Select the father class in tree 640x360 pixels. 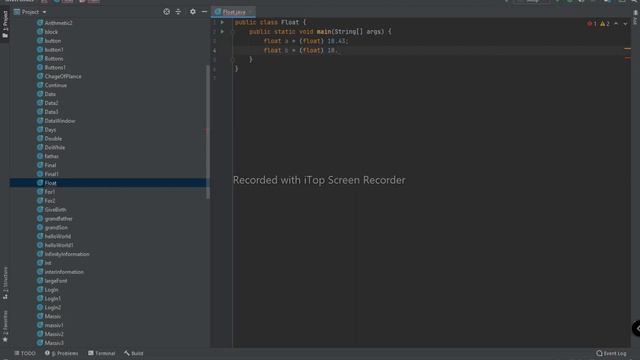[48, 156]
